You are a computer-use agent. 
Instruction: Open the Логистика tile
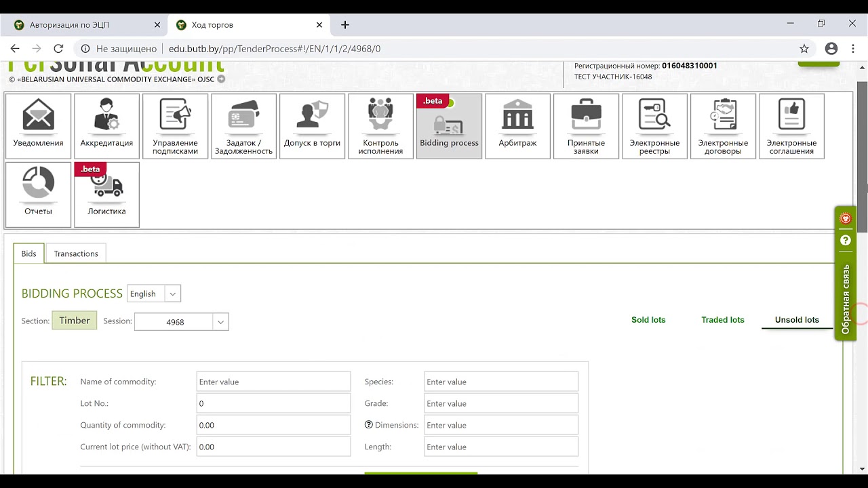(x=106, y=195)
